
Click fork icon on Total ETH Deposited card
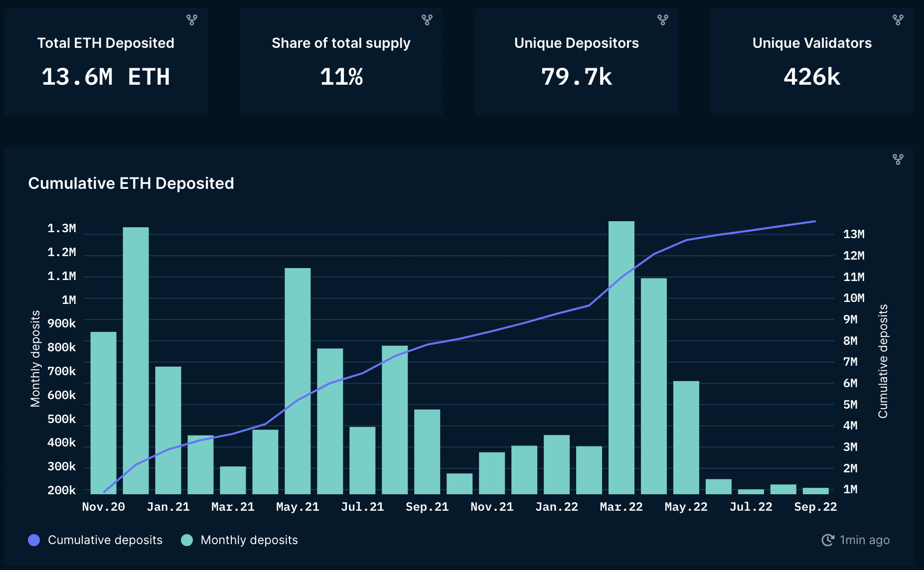(192, 20)
